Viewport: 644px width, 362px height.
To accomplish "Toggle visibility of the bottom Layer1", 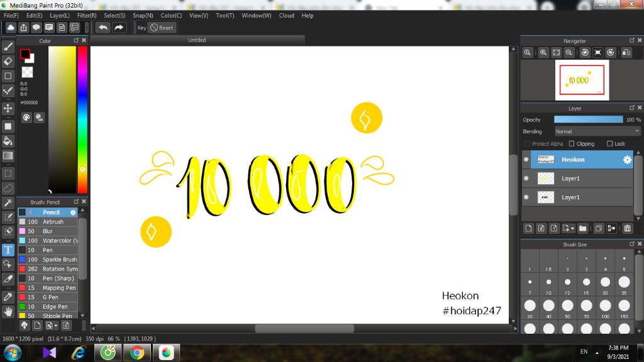I will (526, 197).
